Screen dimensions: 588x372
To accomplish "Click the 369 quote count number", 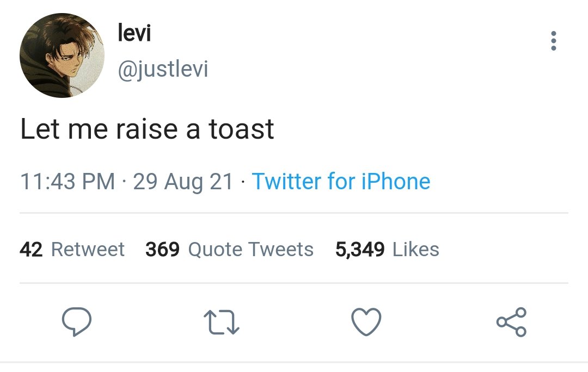I will pos(162,249).
